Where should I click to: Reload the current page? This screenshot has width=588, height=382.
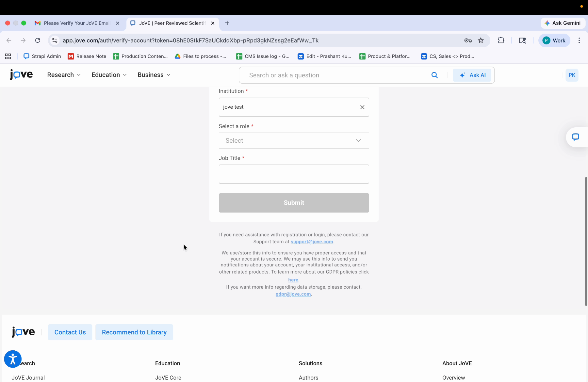tap(38, 40)
